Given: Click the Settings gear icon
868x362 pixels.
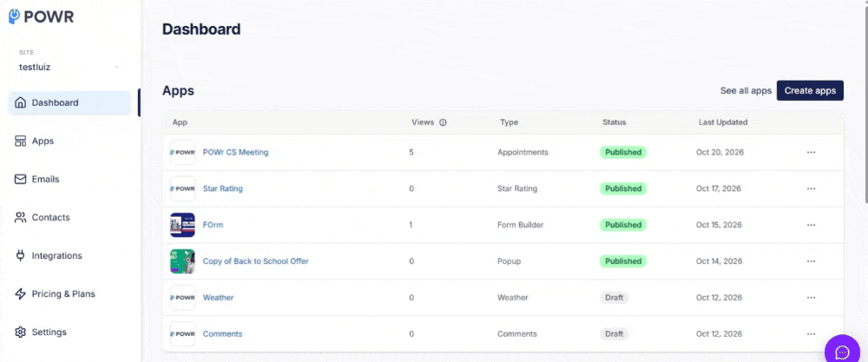Looking at the screenshot, I should 21,332.
